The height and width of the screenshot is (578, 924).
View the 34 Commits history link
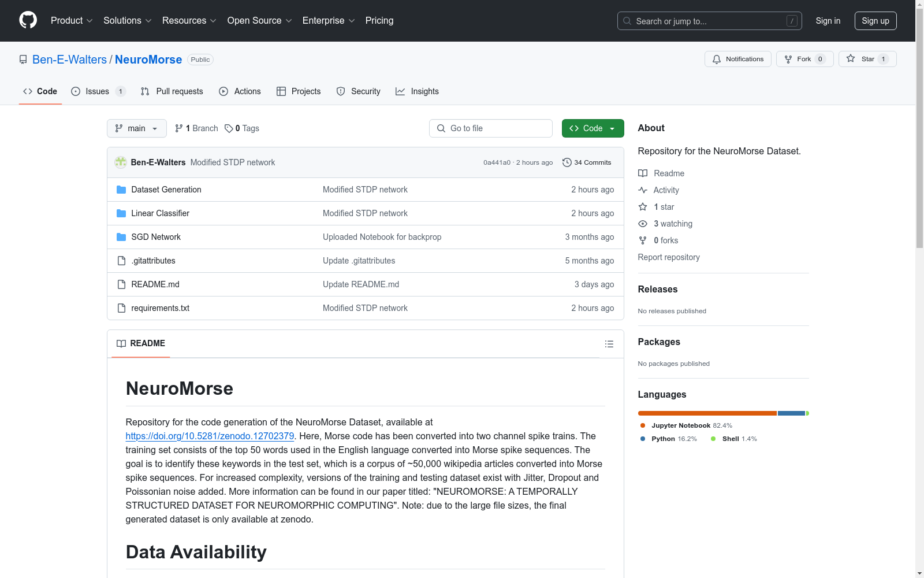[587, 162]
